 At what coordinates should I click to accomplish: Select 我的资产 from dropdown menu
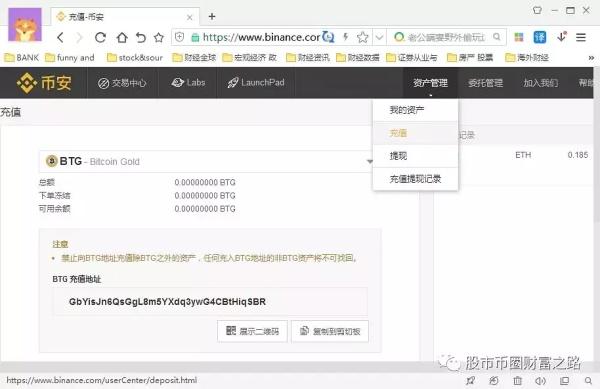click(415, 110)
